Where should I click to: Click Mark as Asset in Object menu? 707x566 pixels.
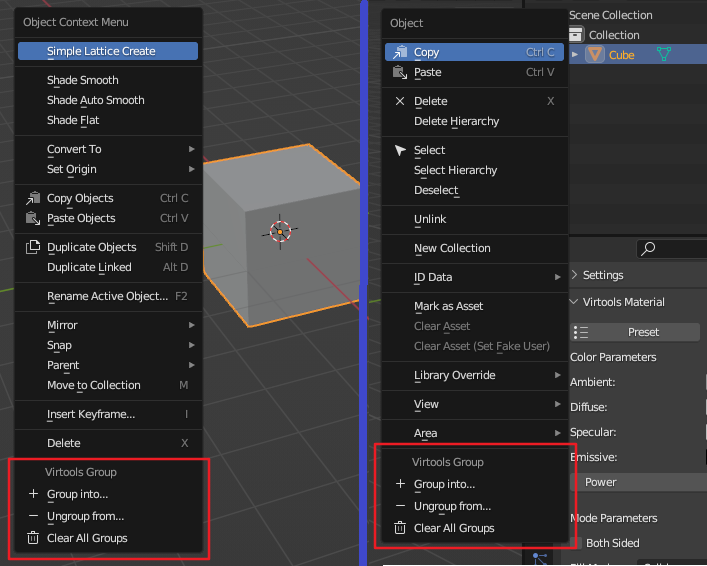[x=448, y=306]
